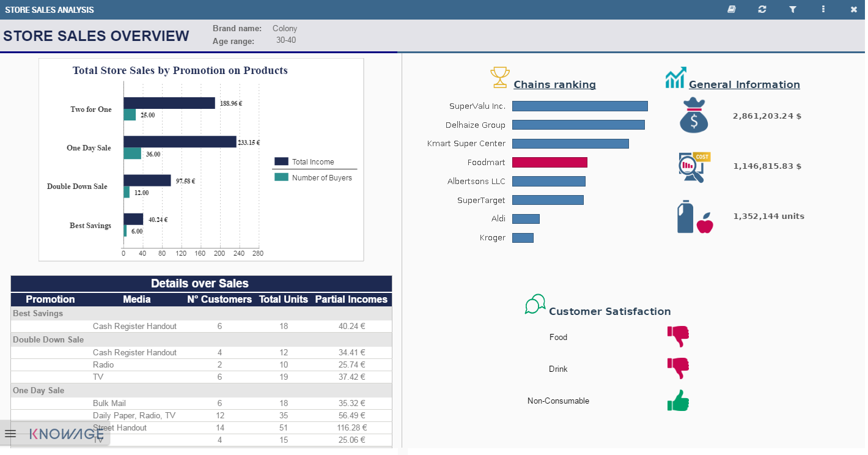Screen dimensions: 868x455
Task: Refresh the Store Sales Analysis document
Action: pyautogui.click(x=762, y=9)
